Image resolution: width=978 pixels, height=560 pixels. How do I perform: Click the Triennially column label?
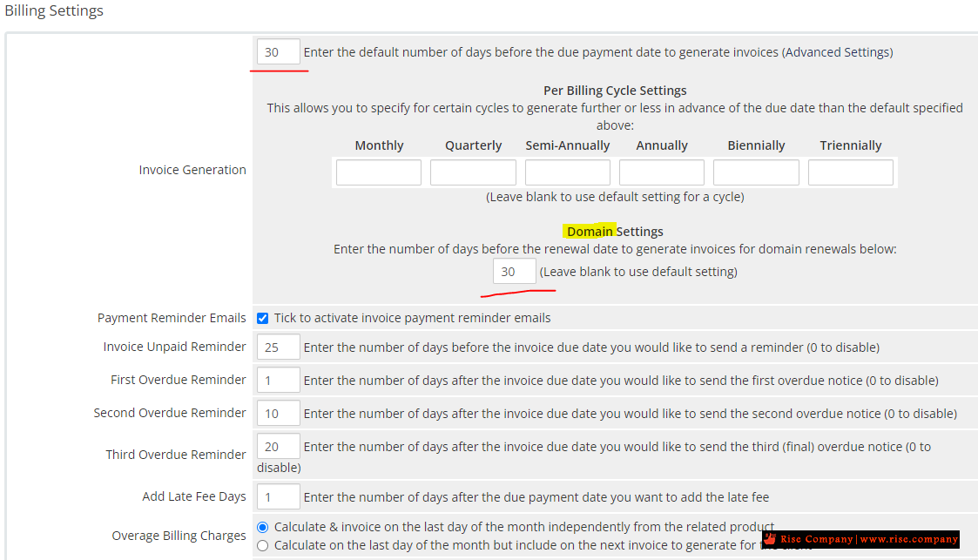pos(851,145)
